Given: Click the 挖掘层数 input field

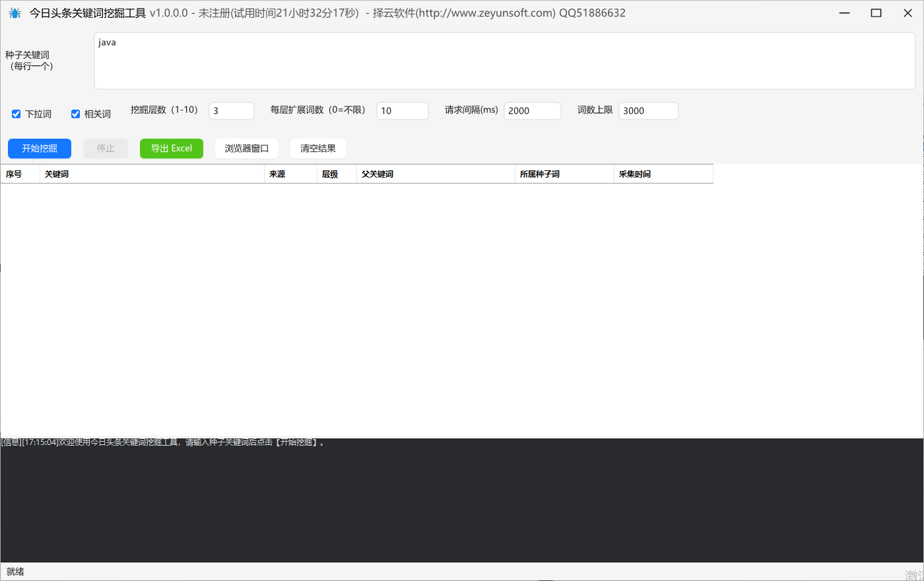Looking at the screenshot, I should (232, 111).
